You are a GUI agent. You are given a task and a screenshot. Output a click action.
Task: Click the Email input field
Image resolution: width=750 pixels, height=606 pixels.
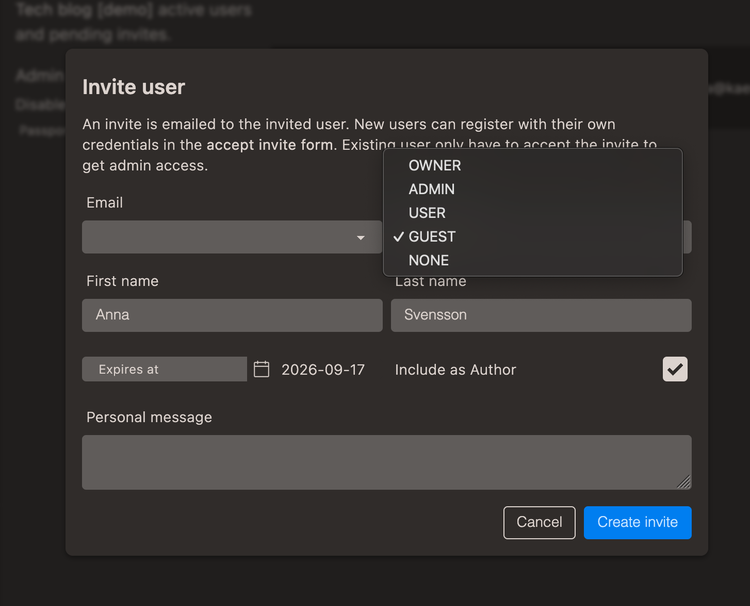coord(232,237)
